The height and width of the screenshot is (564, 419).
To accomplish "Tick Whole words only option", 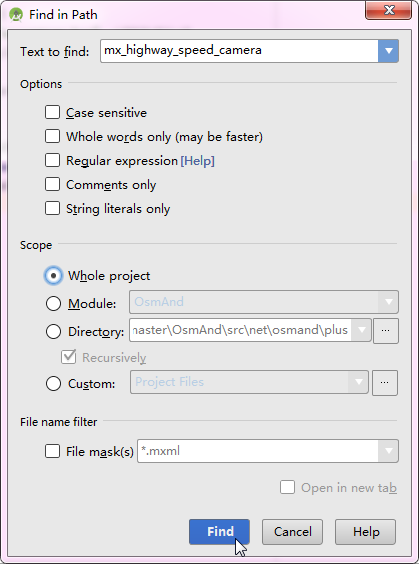I will pyautogui.click(x=53, y=137).
